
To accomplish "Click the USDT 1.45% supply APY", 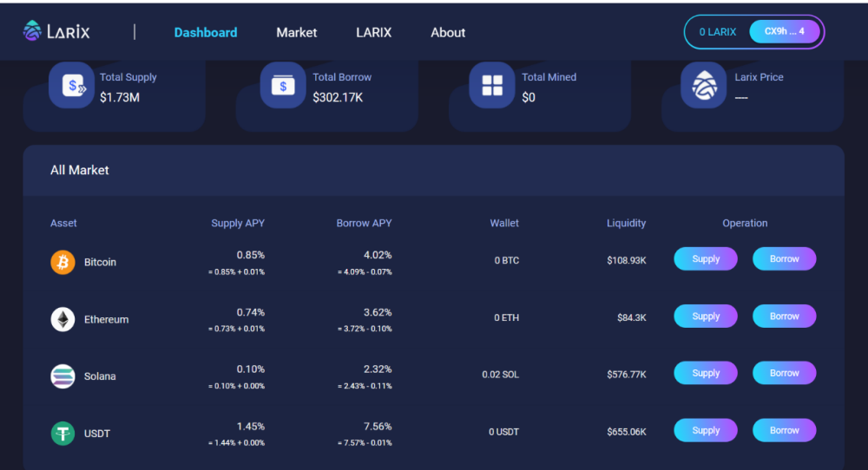I will [x=251, y=427].
